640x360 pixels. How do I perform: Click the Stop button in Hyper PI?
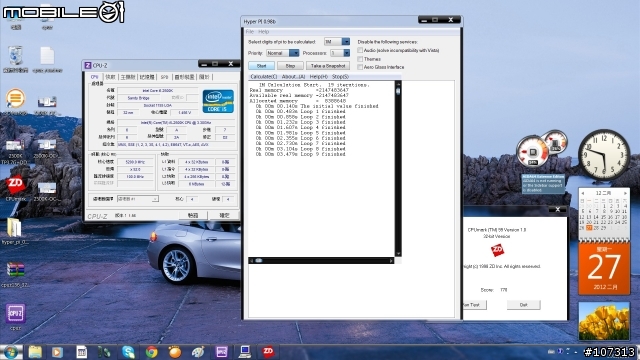pos(290,66)
